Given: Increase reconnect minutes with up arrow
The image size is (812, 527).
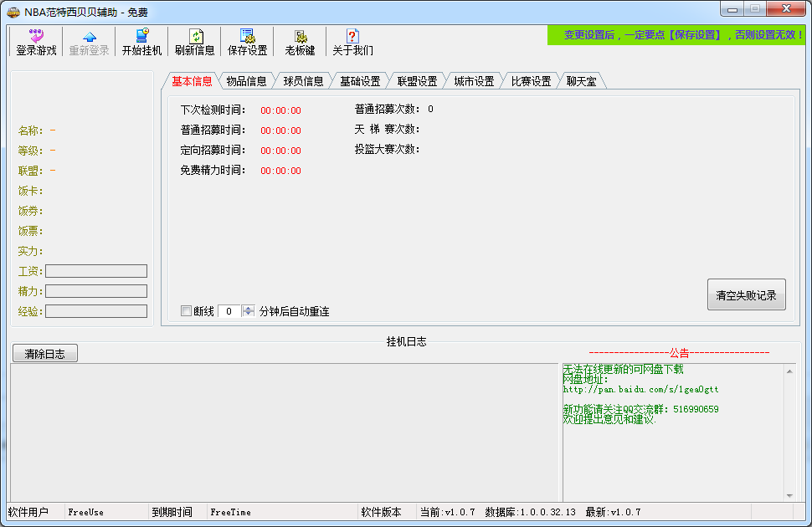Looking at the screenshot, I should [x=248, y=308].
